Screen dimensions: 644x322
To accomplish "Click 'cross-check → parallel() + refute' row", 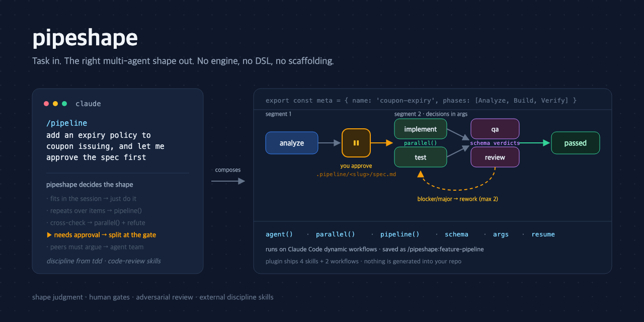I will click(96, 223).
